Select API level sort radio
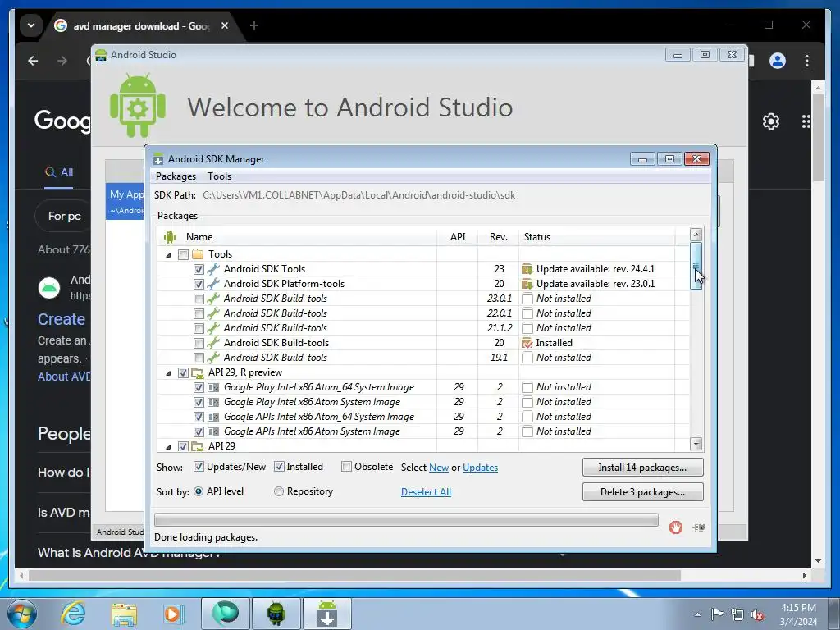This screenshot has height=630, width=840. pos(199,491)
